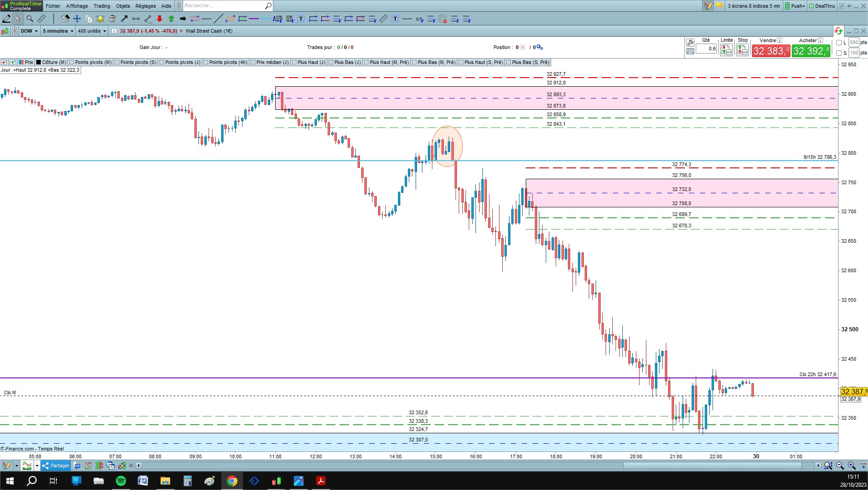Screen dimensions: 868x490
Task: Open Google Chrome from the taskbar
Action: point(232,481)
